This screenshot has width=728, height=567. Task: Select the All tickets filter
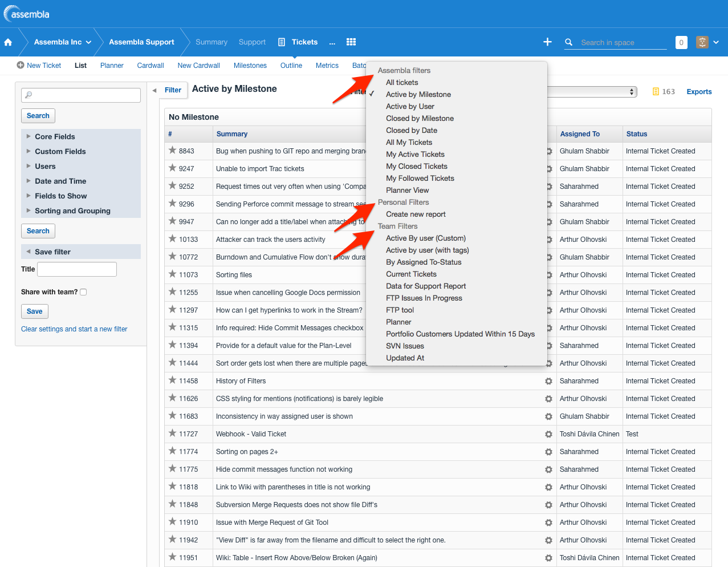click(402, 82)
